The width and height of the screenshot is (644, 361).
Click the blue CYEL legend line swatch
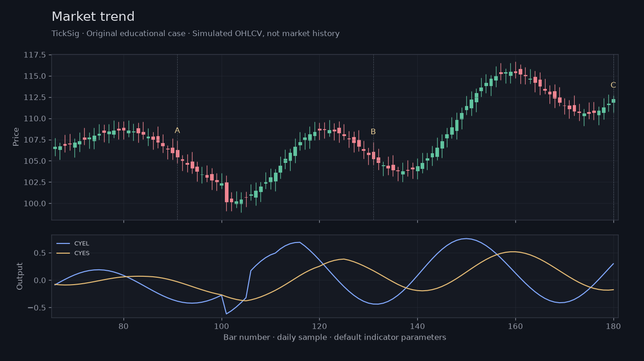(x=63, y=243)
